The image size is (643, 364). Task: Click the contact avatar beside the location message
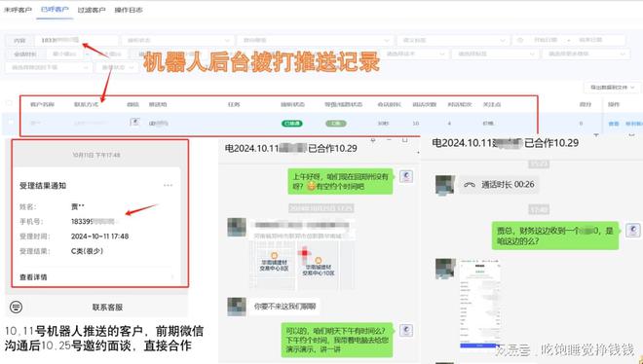coord(237,227)
